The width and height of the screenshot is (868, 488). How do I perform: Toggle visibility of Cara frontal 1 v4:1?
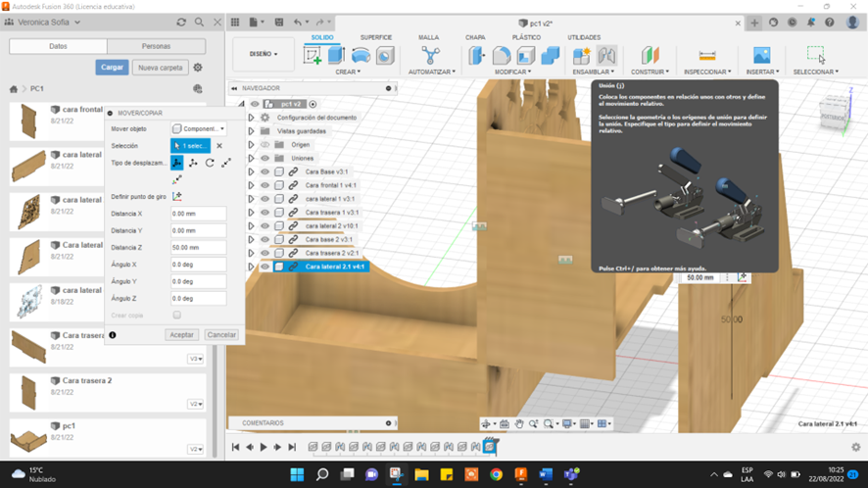point(265,185)
